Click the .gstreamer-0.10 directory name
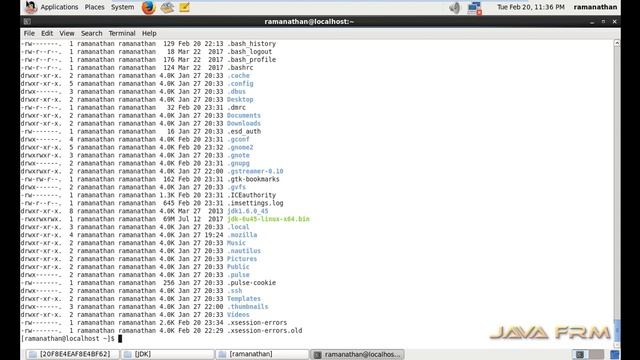This screenshot has width=640, height=360. click(255, 171)
